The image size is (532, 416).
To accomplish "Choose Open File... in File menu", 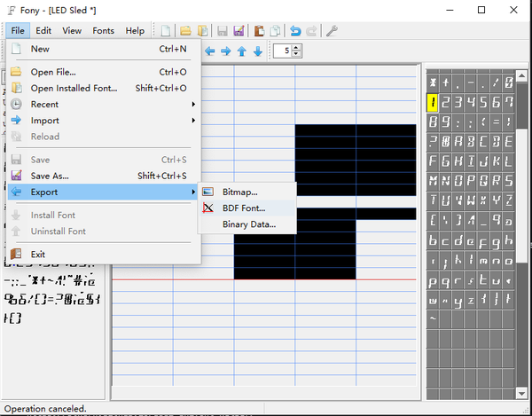I will (104, 72).
